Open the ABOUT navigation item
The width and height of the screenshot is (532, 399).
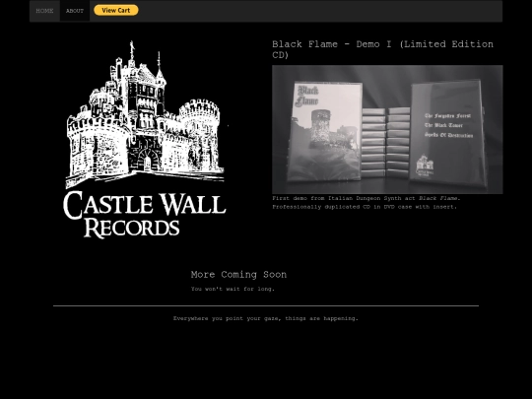point(75,11)
